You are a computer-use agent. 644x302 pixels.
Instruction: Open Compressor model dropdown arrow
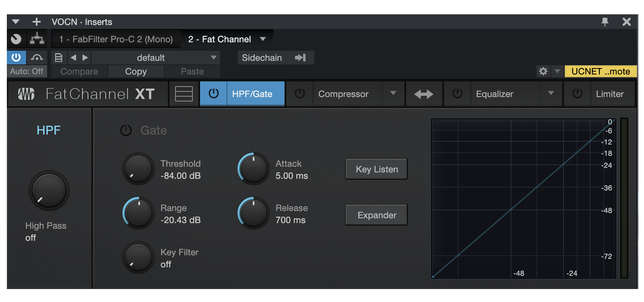point(393,93)
